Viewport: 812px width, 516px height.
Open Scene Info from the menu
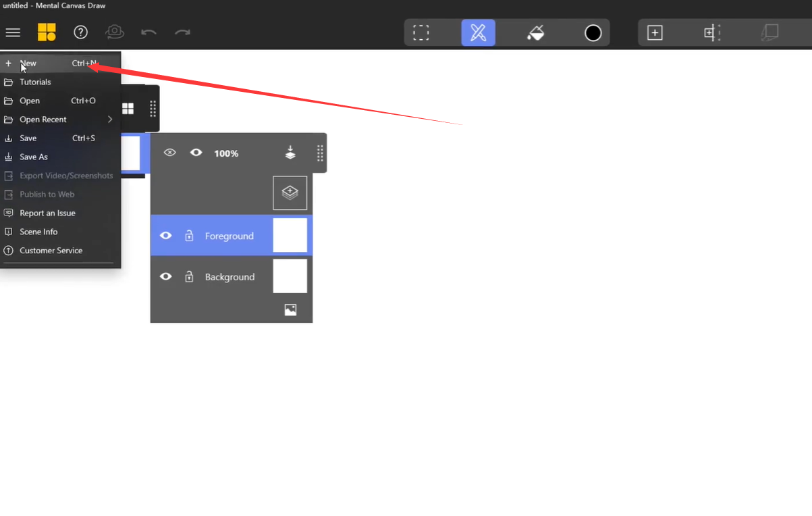(61, 232)
